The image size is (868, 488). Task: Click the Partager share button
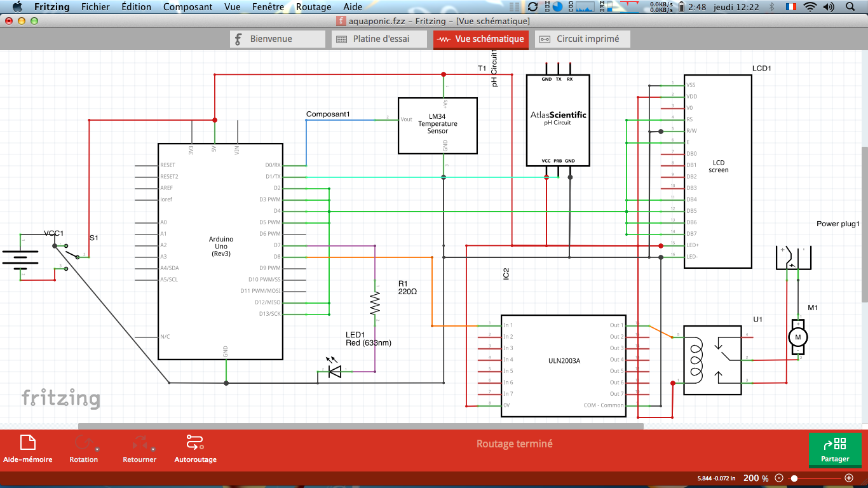[835, 449]
